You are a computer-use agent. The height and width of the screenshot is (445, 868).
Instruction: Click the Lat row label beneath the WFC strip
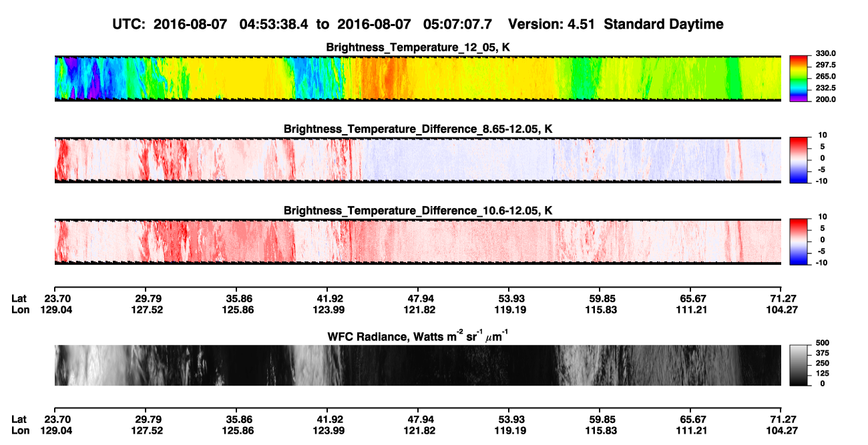coord(19,418)
